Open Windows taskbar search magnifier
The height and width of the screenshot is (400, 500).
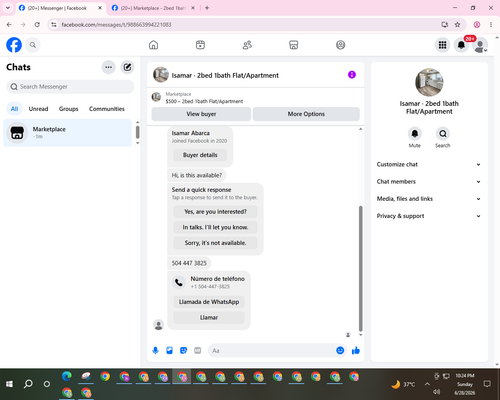(28, 384)
